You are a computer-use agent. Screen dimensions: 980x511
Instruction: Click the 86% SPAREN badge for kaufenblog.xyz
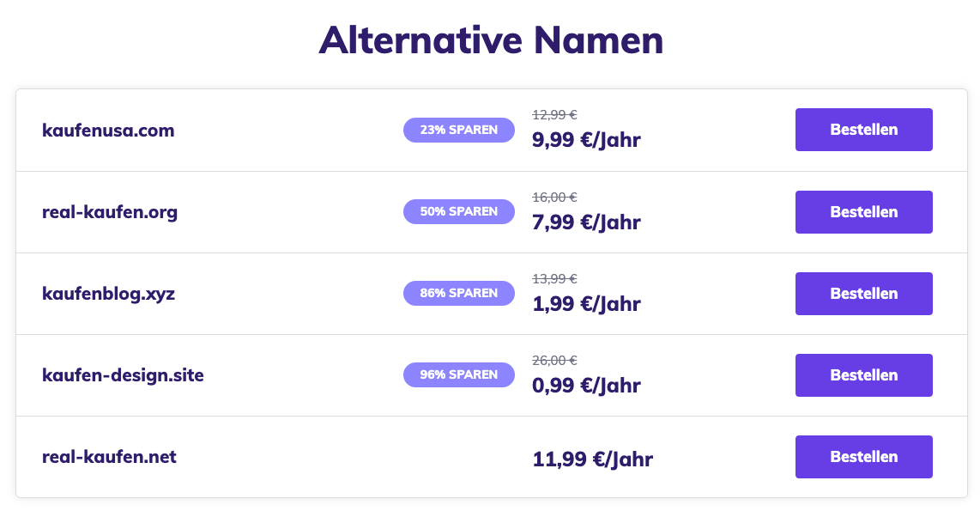coord(458,293)
